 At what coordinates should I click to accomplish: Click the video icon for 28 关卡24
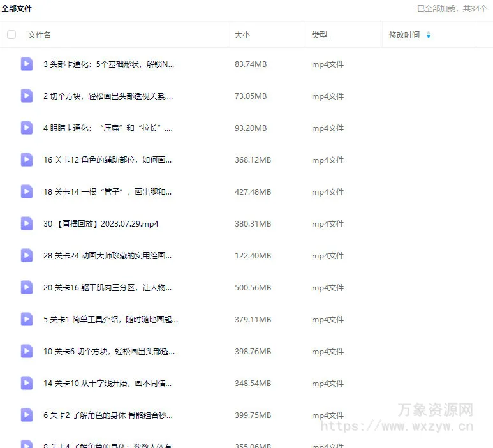click(27, 255)
